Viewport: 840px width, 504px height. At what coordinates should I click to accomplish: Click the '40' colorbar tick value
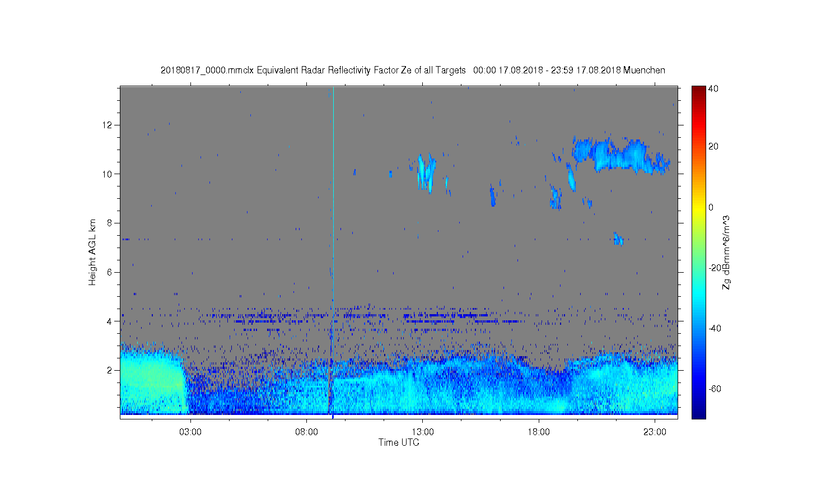(713, 88)
